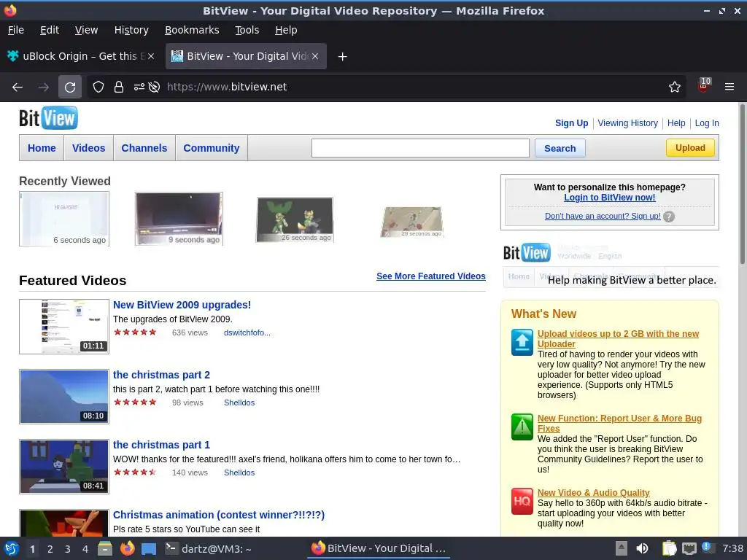Switch to workspace 2 in the taskbar

50,549
